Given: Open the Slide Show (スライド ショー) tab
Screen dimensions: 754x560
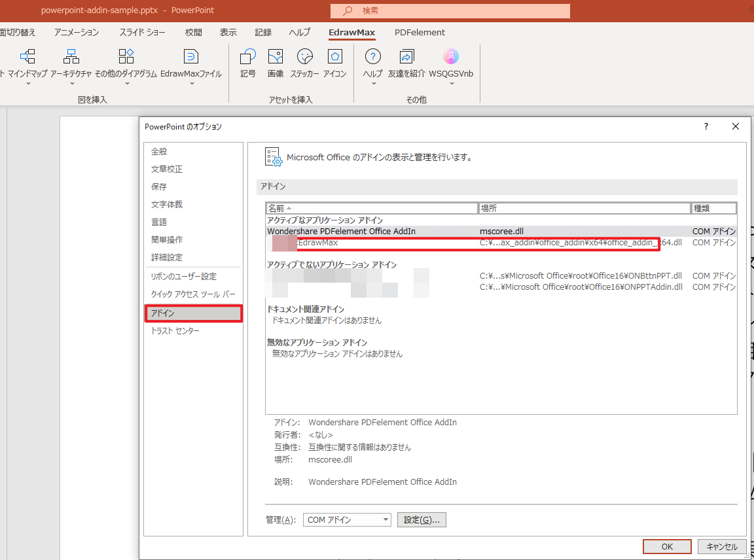Looking at the screenshot, I should point(142,32).
